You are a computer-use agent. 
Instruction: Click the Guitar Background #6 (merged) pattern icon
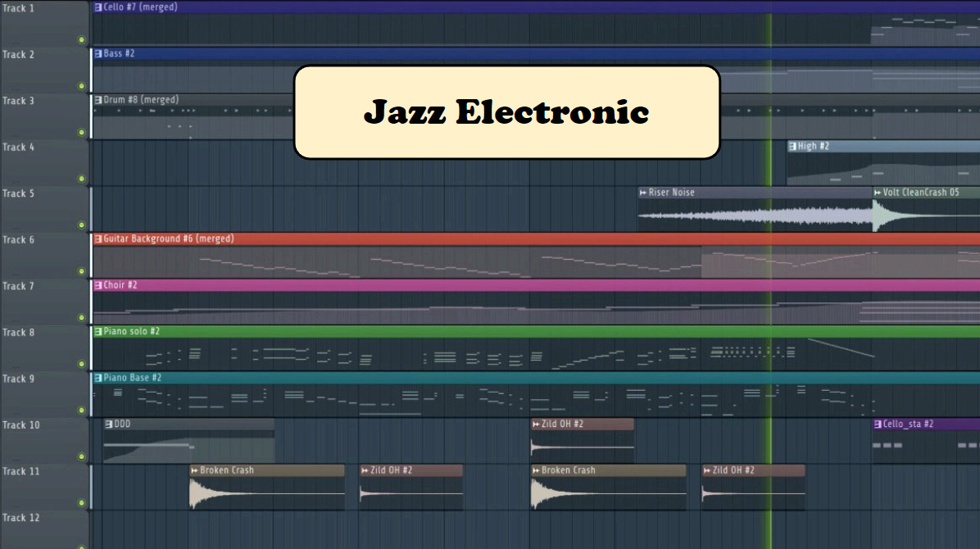coord(98,239)
